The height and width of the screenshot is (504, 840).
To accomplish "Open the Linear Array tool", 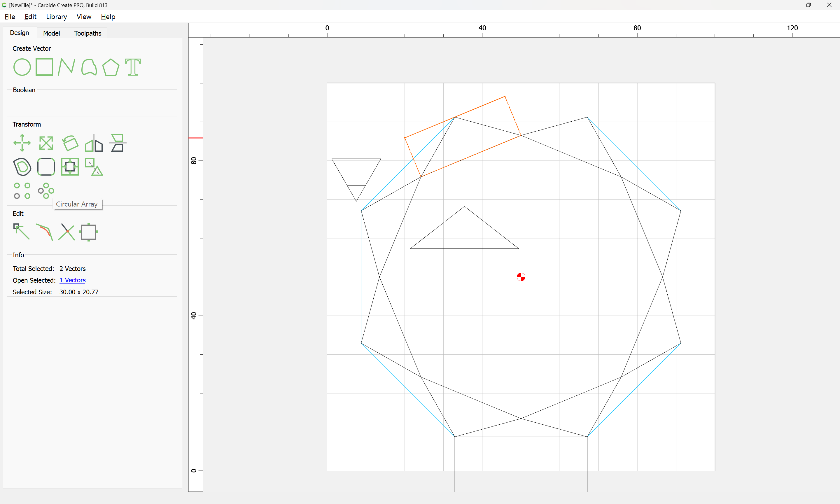I will pos(22,190).
